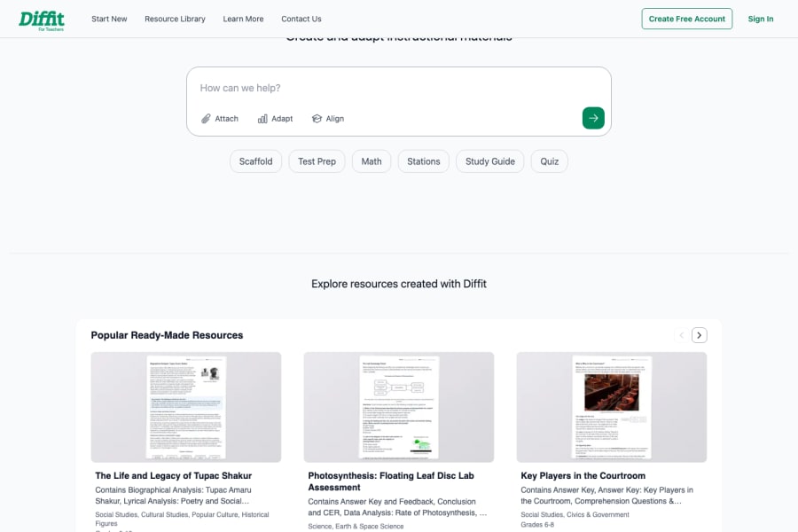798x532 pixels.
Task: Select the Adapt icon in the prompt box
Action: pyautogui.click(x=263, y=118)
